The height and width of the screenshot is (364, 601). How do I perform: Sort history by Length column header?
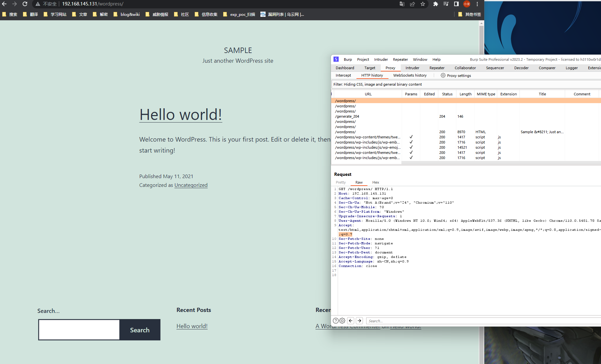[x=465, y=94]
